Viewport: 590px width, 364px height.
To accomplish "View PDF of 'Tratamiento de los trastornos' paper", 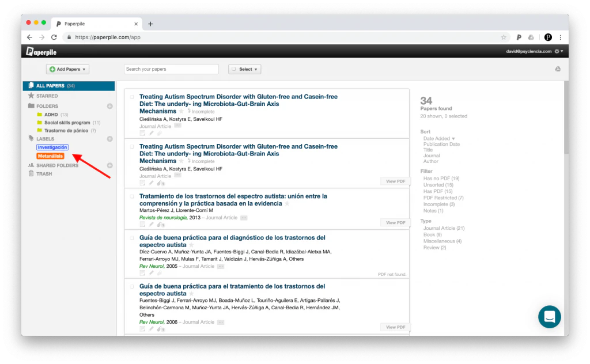I will tap(395, 223).
